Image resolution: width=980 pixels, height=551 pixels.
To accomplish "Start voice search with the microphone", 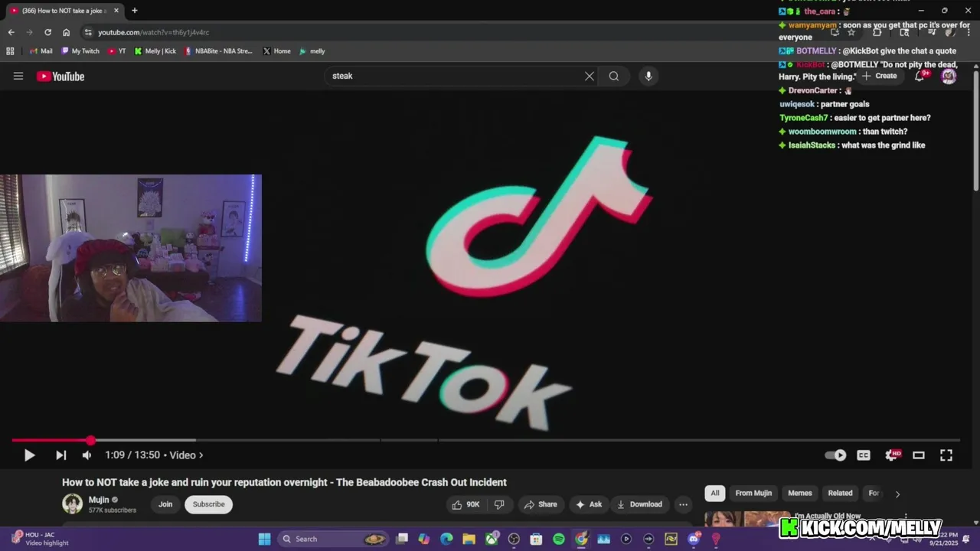I will tap(648, 76).
